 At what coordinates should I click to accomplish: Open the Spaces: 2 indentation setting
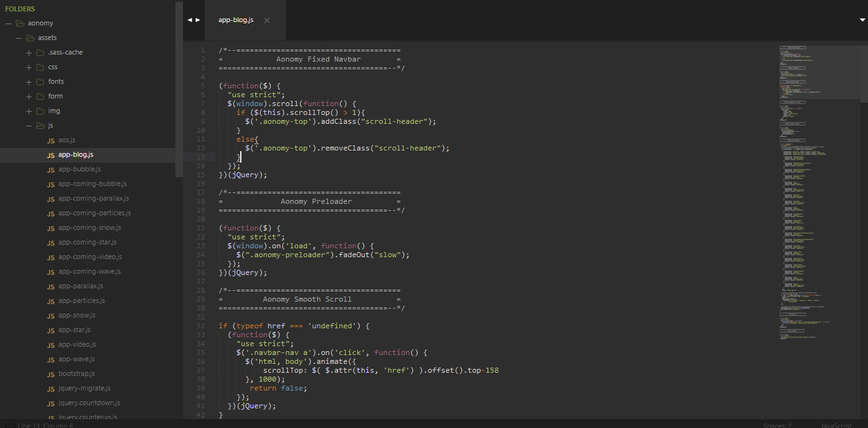coord(777,425)
